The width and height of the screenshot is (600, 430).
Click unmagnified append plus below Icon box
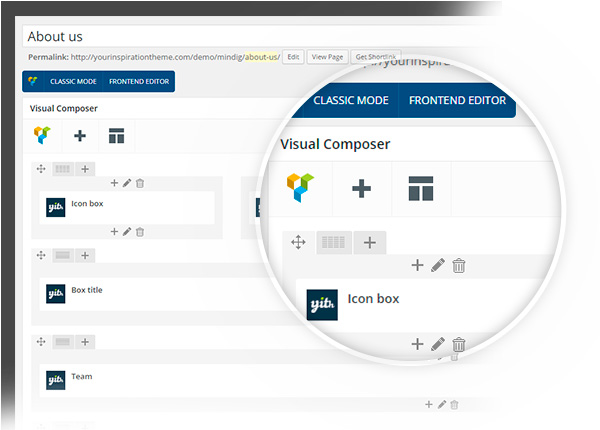pos(114,231)
